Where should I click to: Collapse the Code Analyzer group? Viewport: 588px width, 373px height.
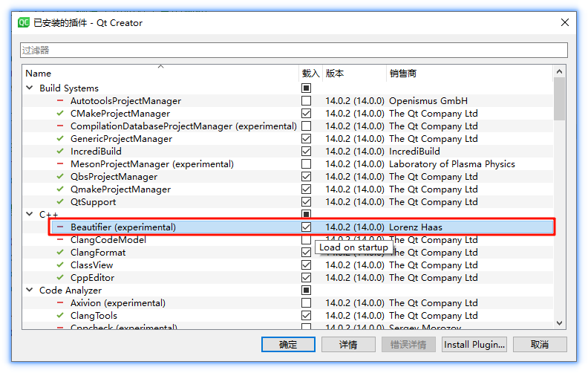(x=30, y=290)
